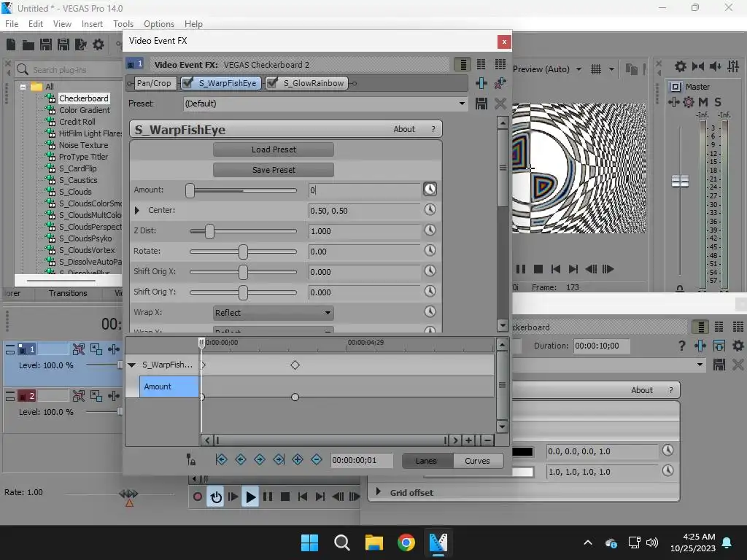Mute the Master bus with M
Screen dimensions: 747x560
[x=703, y=102]
